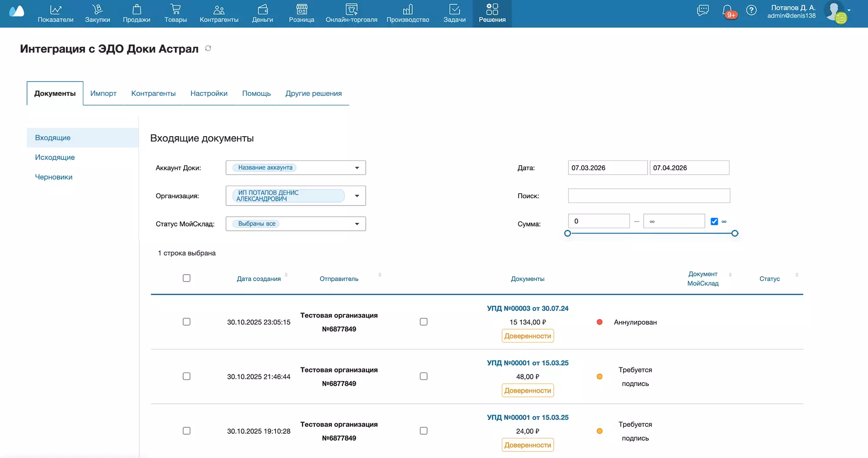Select the row dated 30.10.2025 23:05:15
Screen dimensions: 868x458
coord(187,322)
